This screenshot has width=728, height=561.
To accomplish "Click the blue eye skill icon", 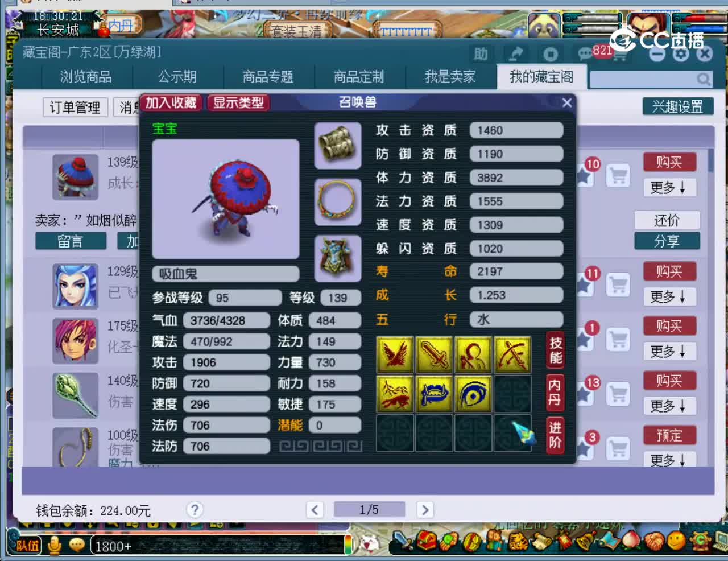I will (x=473, y=393).
